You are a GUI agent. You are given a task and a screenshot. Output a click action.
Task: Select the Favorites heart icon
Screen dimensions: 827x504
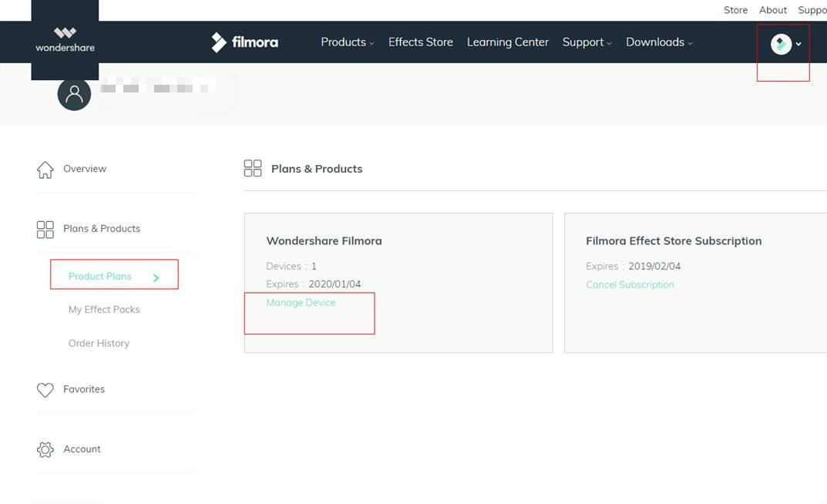click(x=45, y=389)
